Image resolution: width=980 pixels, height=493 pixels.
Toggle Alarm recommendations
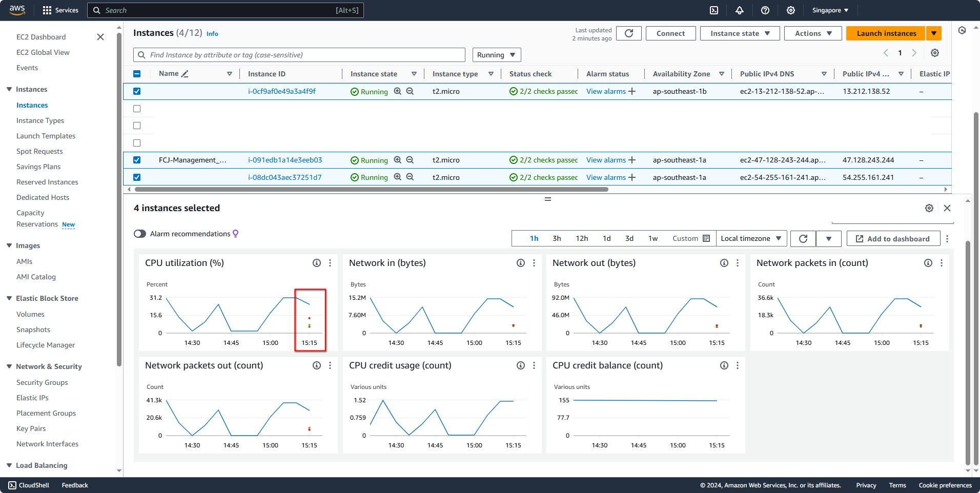[x=139, y=234]
